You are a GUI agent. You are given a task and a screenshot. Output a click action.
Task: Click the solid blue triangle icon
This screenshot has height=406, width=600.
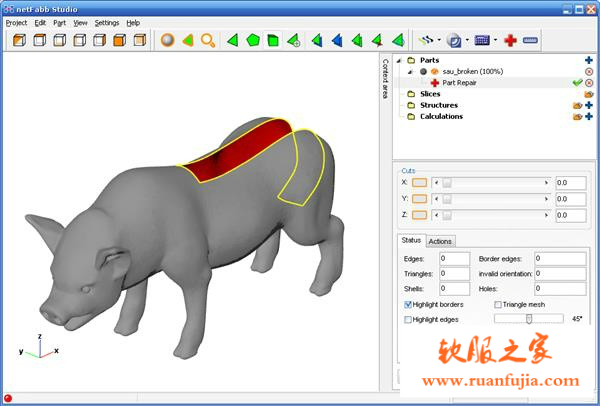[337, 40]
